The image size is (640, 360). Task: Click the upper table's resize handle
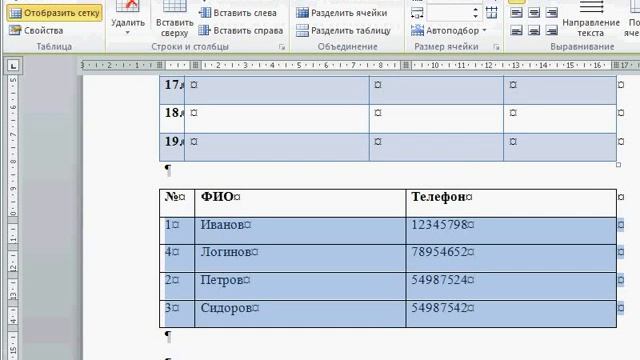click(618, 165)
